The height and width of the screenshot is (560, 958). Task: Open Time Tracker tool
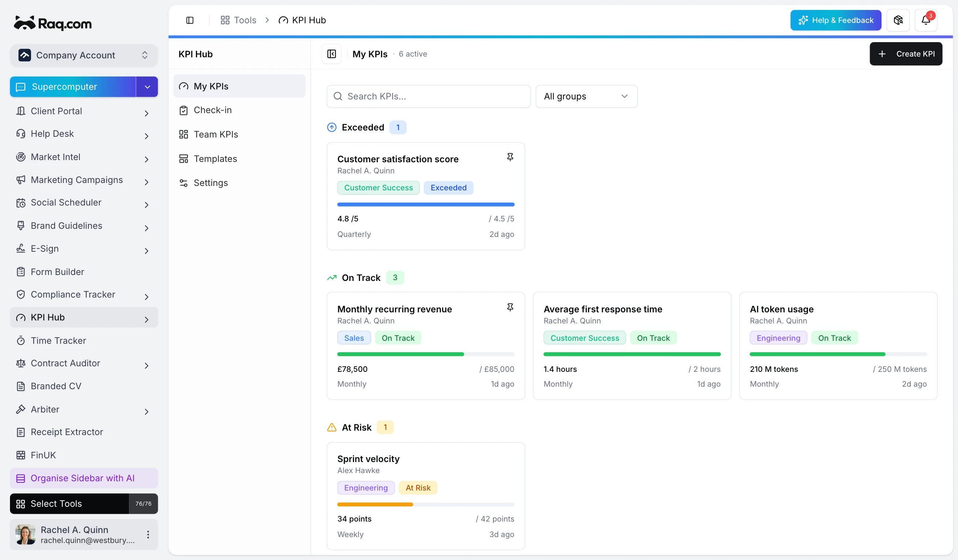coord(84,341)
